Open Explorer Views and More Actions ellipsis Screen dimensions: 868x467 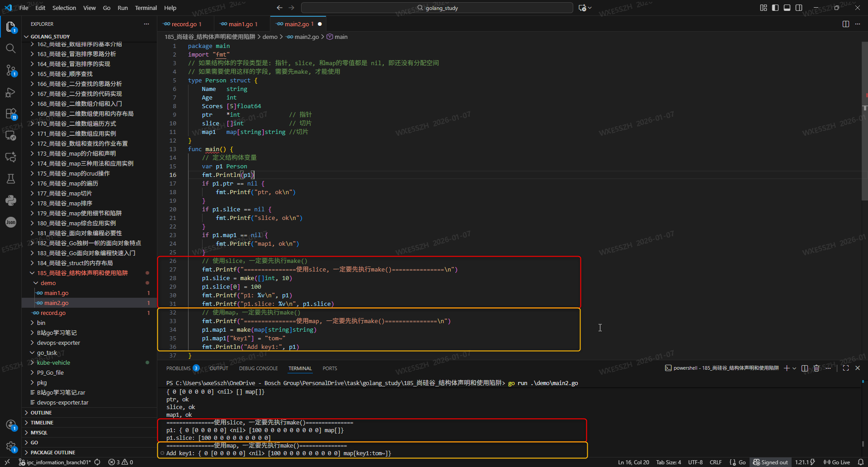pos(146,24)
